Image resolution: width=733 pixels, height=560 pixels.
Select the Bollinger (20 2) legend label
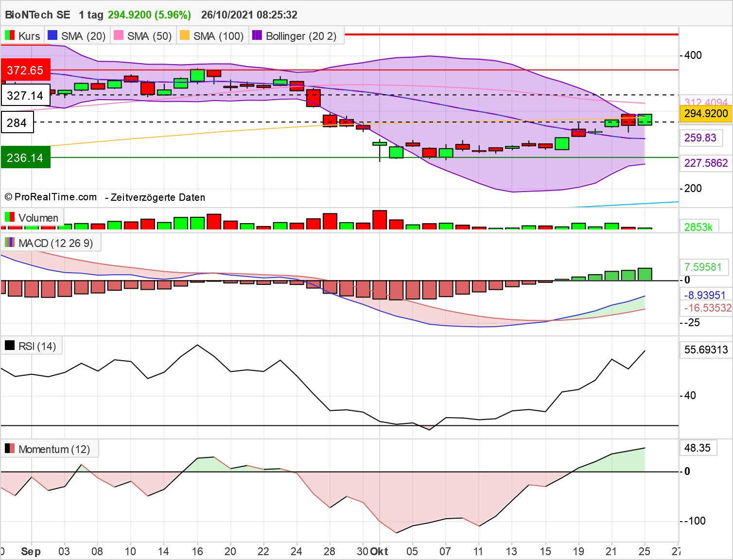click(x=301, y=36)
